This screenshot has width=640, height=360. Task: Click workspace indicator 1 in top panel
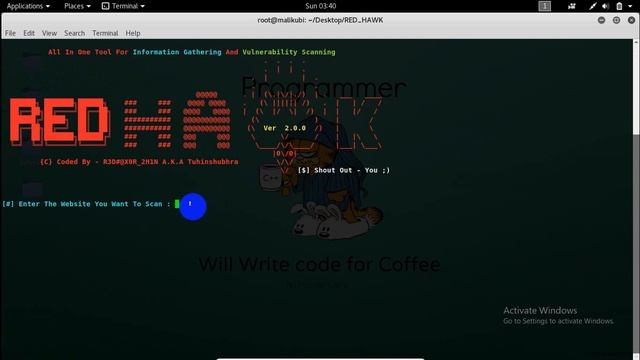[x=544, y=6]
